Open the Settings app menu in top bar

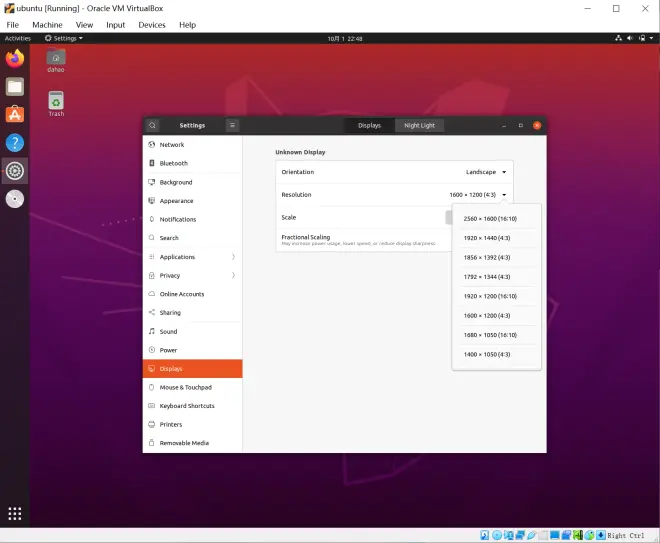[64, 38]
